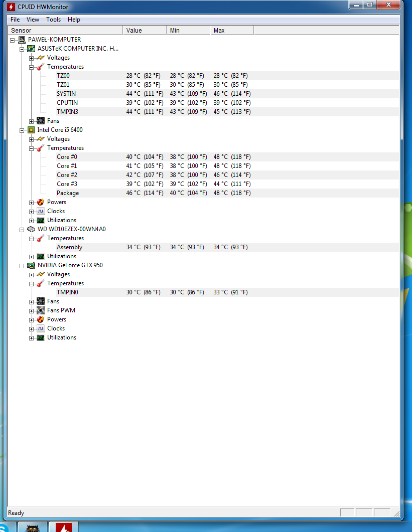Expand the motherboard Fans node
412x532 pixels.
point(31,121)
